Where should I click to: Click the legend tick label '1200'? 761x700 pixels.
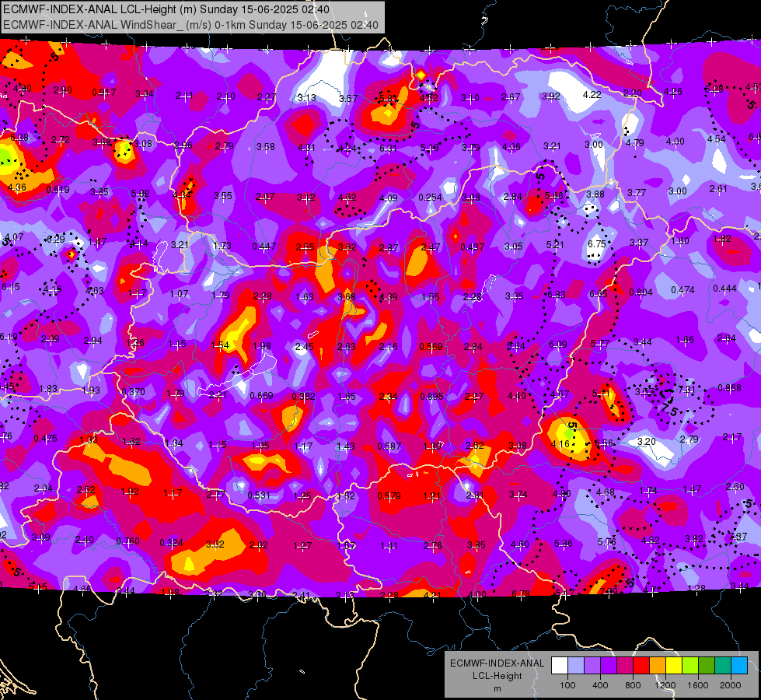pyautogui.click(x=665, y=685)
